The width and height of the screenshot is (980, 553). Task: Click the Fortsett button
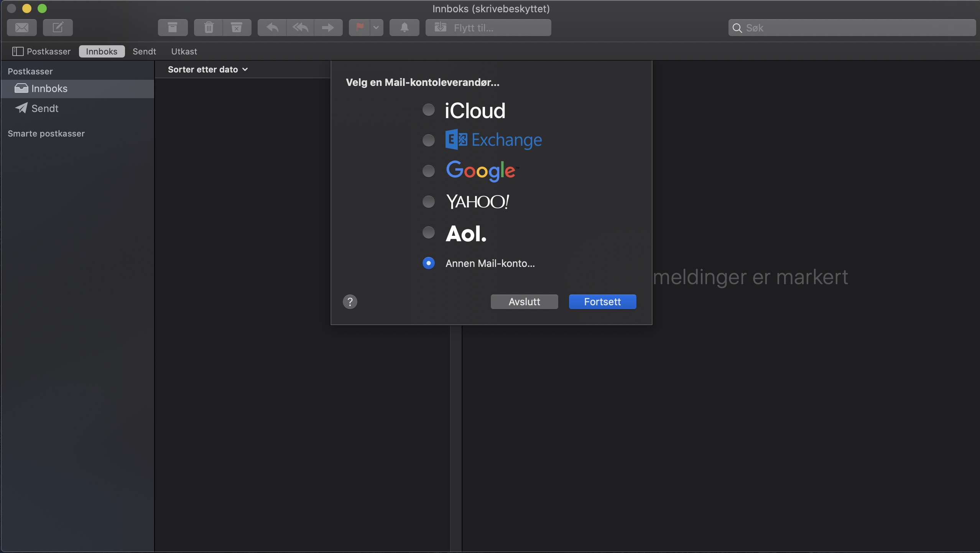[603, 302]
